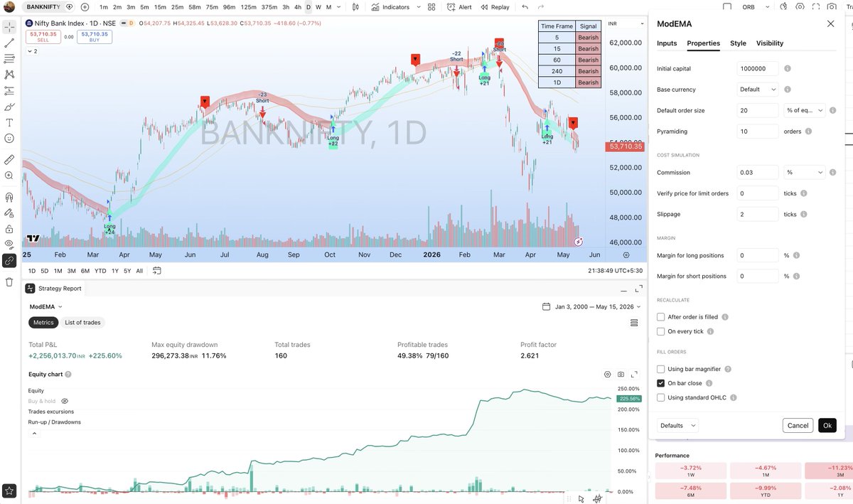This screenshot has height=504, width=853.
Task: Open favorites star toolbar at bottom left
Action: [x=9, y=490]
